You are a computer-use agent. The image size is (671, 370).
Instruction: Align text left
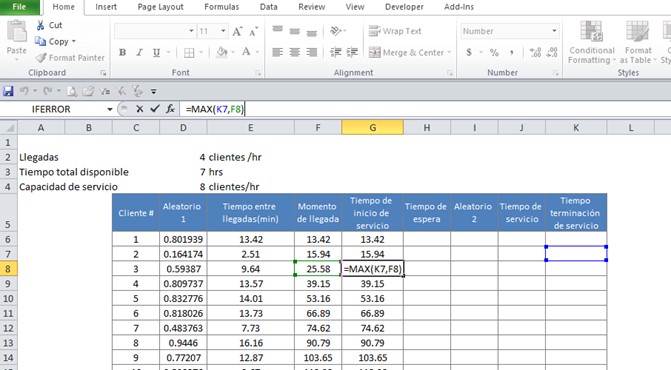(x=278, y=52)
